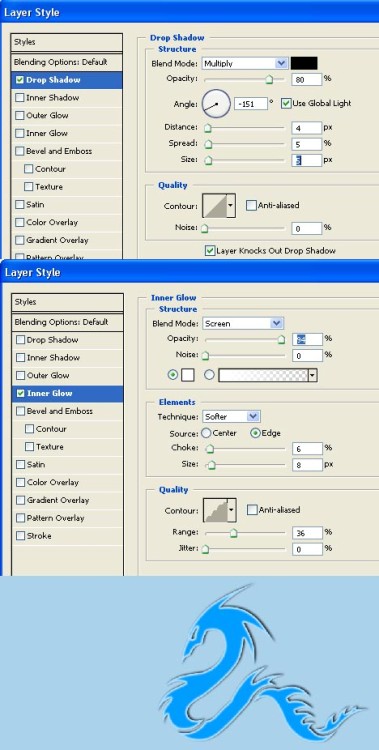Check Inner Glow in top dialog
The image size is (379, 750).
[x=20, y=133]
